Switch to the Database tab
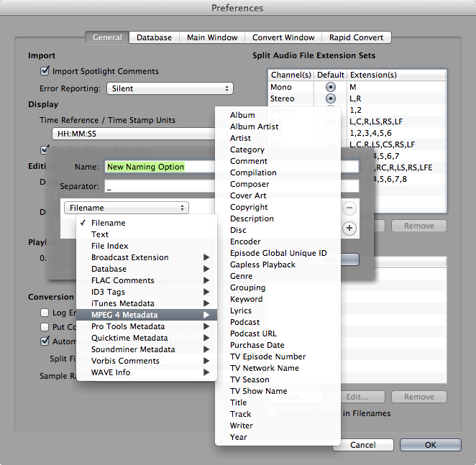476x465 pixels. pyautogui.click(x=154, y=37)
